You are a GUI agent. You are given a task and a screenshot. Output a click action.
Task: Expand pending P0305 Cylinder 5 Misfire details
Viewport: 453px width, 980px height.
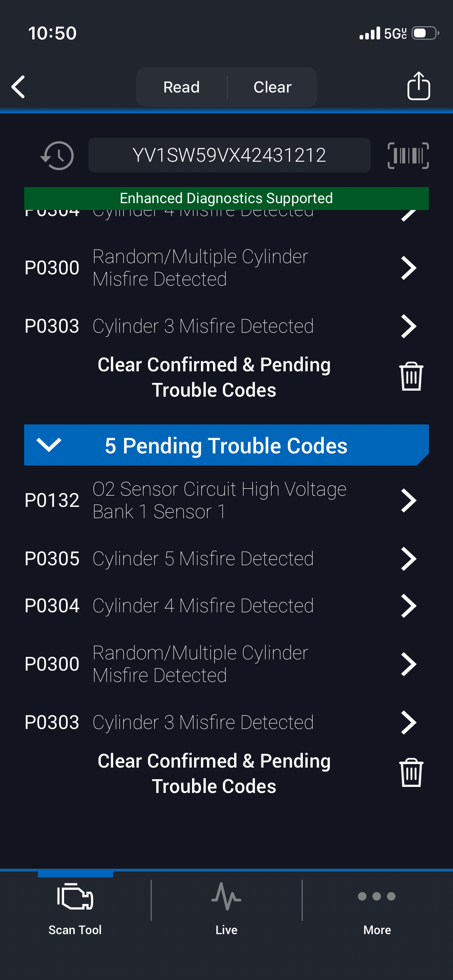(408, 559)
